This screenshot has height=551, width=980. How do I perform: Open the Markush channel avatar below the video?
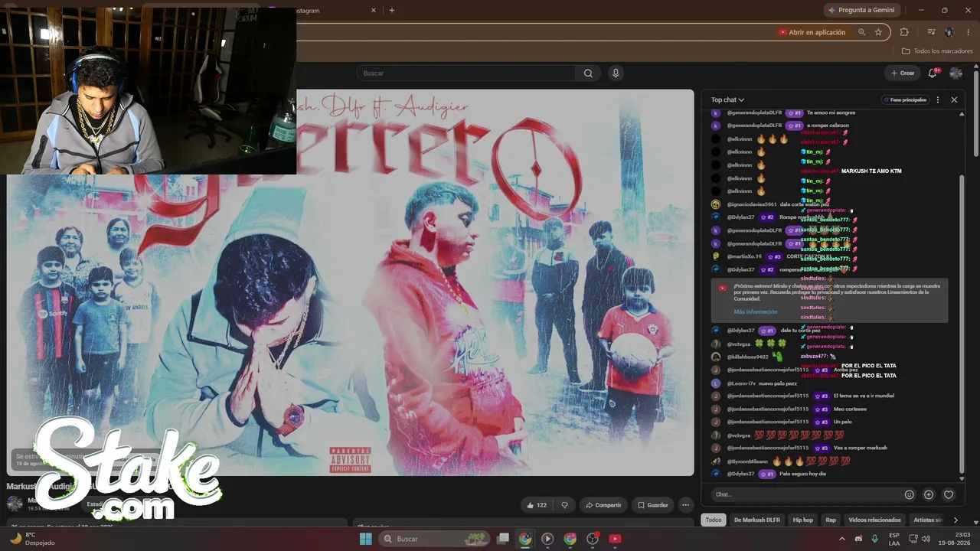15,504
